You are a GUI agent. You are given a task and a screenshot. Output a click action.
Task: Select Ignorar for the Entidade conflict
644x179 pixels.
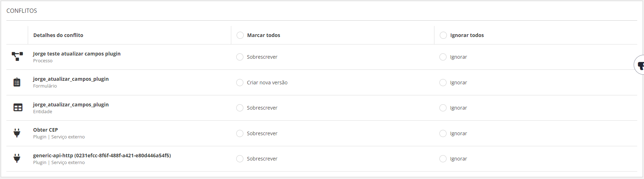click(x=443, y=108)
